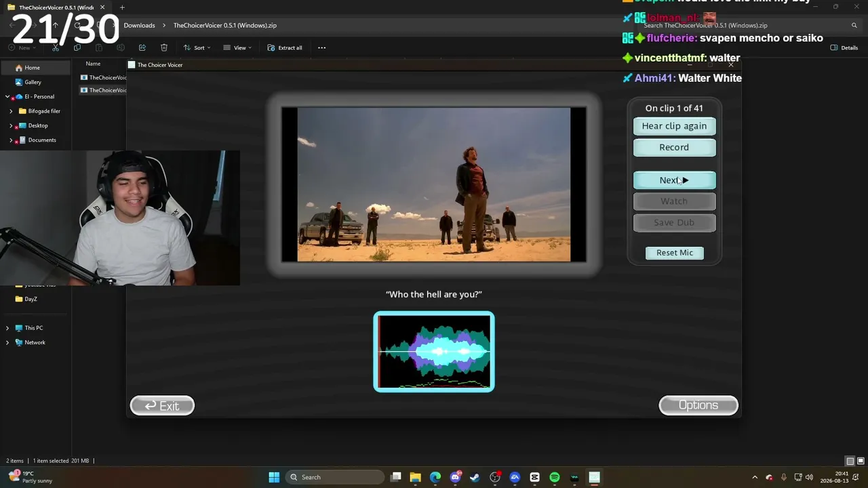Open CapCut from the taskbar
868x488 pixels.
pos(534,477)
